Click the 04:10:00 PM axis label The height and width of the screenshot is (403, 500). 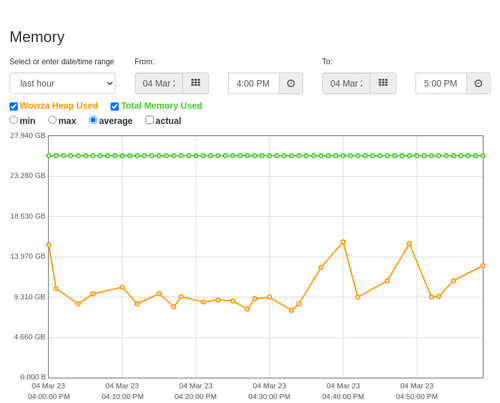pos(122,397)
